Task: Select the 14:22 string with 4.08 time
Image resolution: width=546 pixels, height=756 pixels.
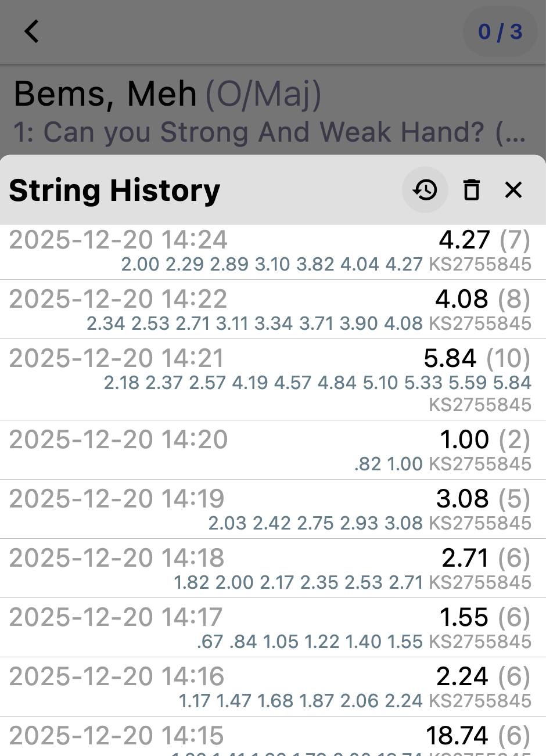Action: (273, 310)
